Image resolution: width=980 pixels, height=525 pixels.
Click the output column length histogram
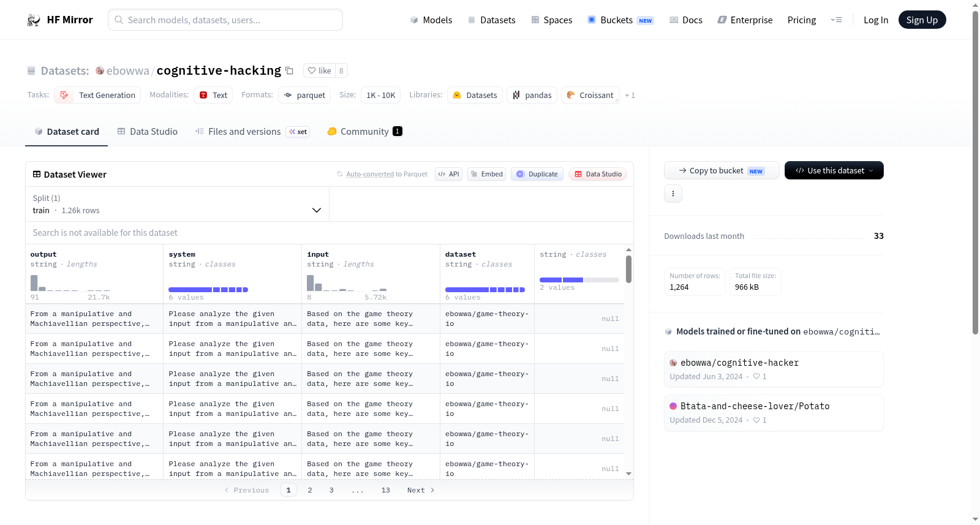70,282
